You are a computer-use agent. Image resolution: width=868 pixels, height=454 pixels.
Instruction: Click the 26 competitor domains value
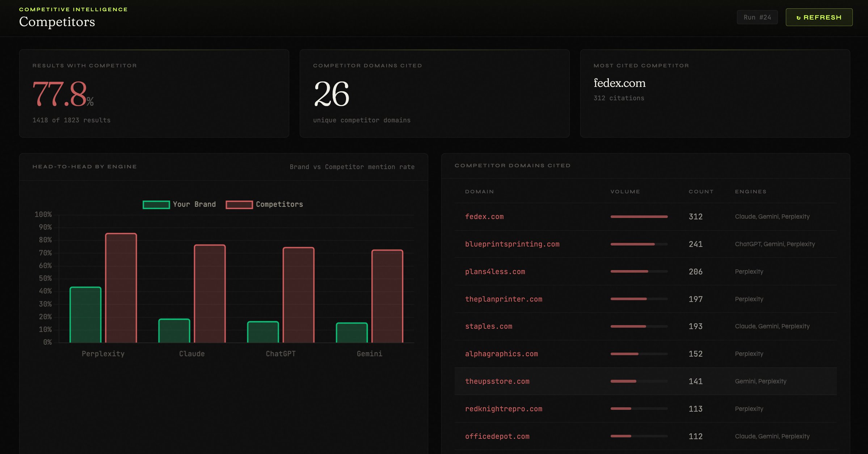(x=331, y=94)
